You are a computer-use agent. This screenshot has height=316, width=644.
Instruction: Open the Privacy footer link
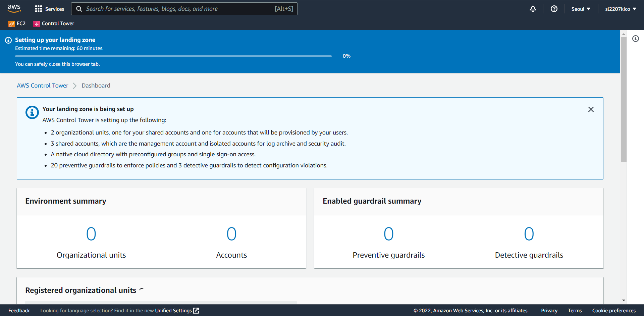click(x=549, y=311)
